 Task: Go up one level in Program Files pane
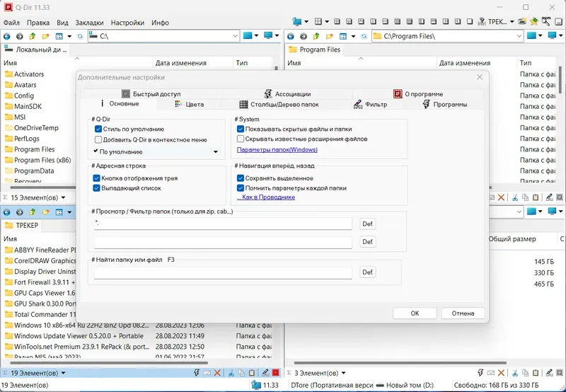coord(316,36)
